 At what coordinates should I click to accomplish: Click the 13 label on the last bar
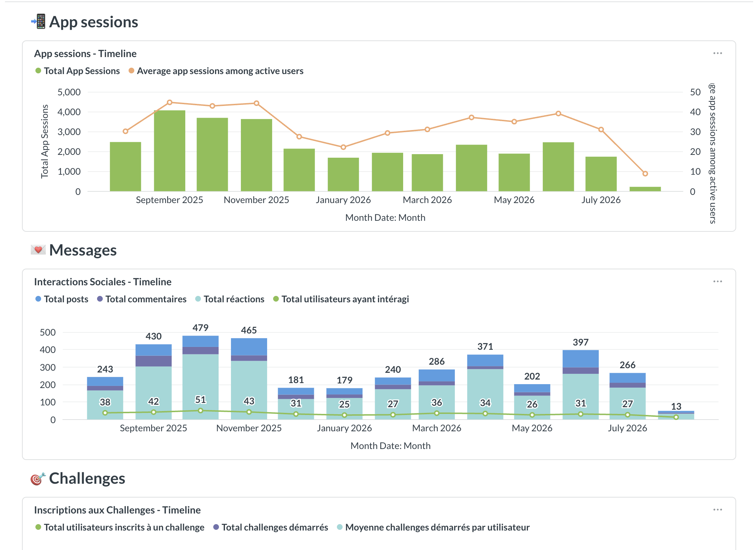coord(676,406)
